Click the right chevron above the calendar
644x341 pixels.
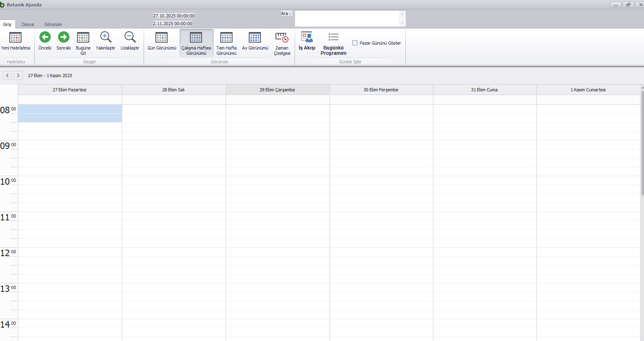coord(18,76)
